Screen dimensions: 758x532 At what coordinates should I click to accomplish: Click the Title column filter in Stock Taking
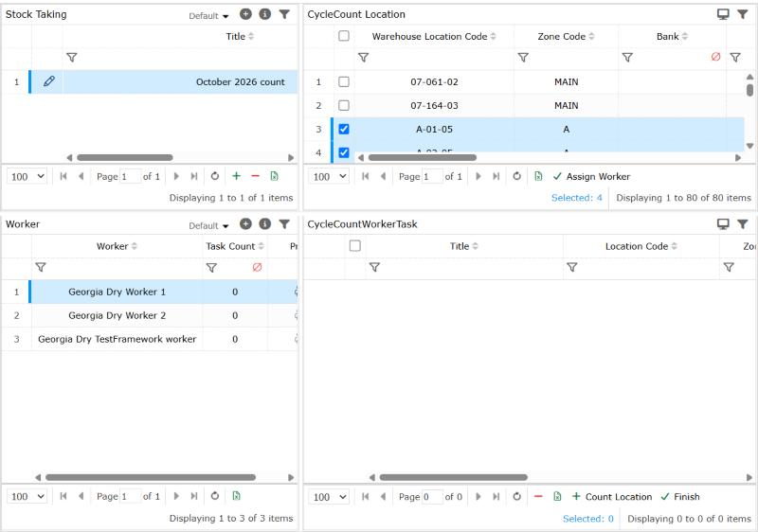(72, 58)
